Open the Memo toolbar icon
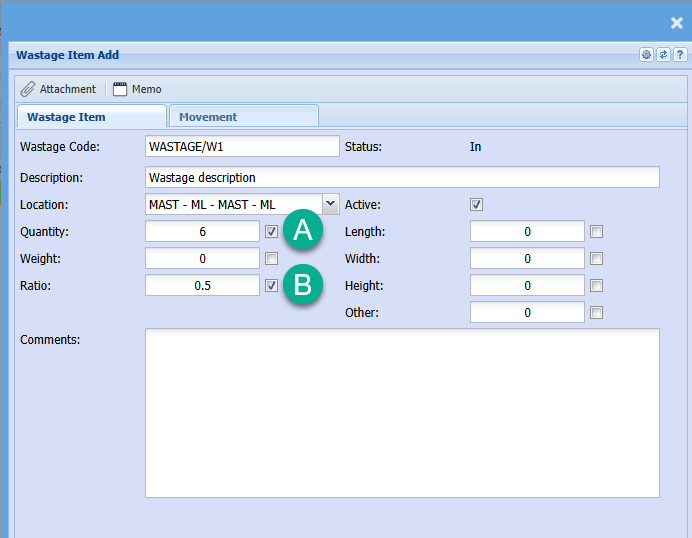Viewport: 692px width, 538px height. 120,89
